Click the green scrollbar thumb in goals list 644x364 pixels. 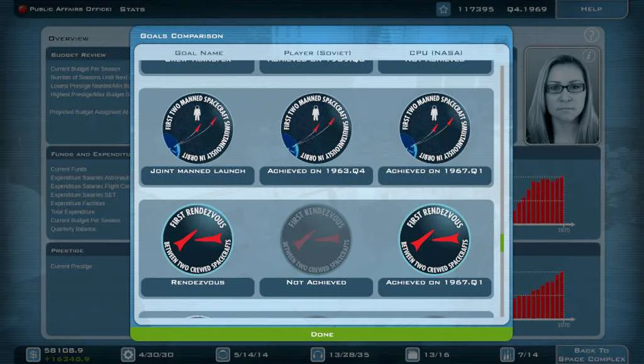click(502, 243)
